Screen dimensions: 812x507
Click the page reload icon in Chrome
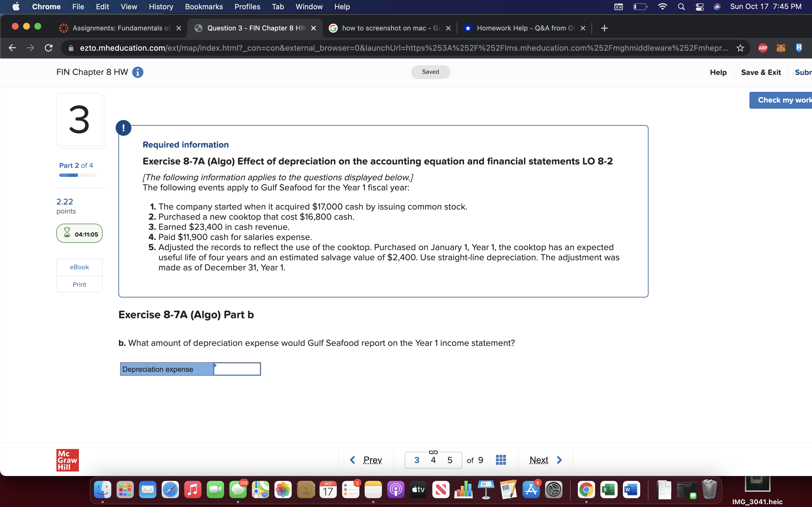point(48,48)
